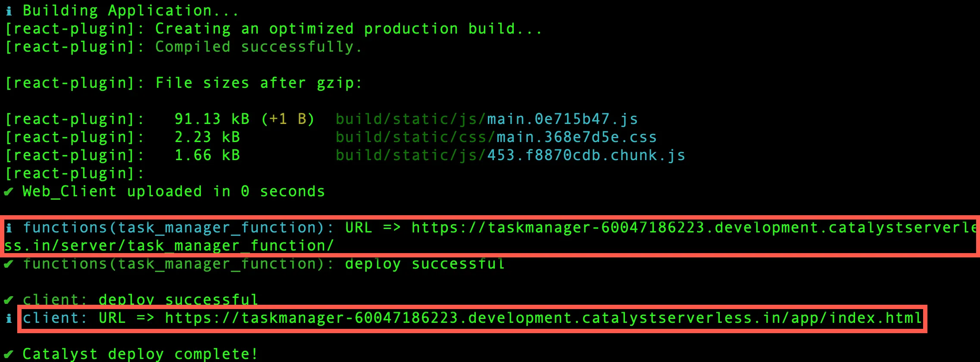Click the info icon before the functions URL line
Viewport: 980px width, 362px height.
click(x=9, y=228)
